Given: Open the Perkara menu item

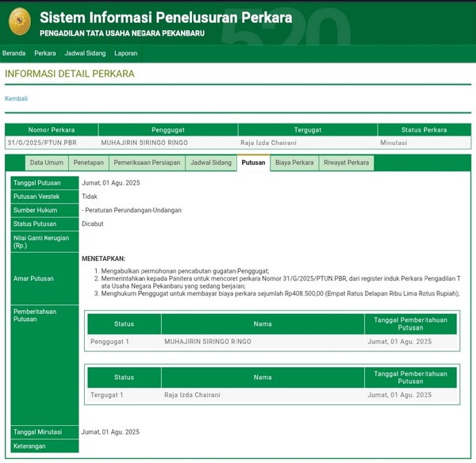Looking at the screenshot, I should (x=44, y=53).
